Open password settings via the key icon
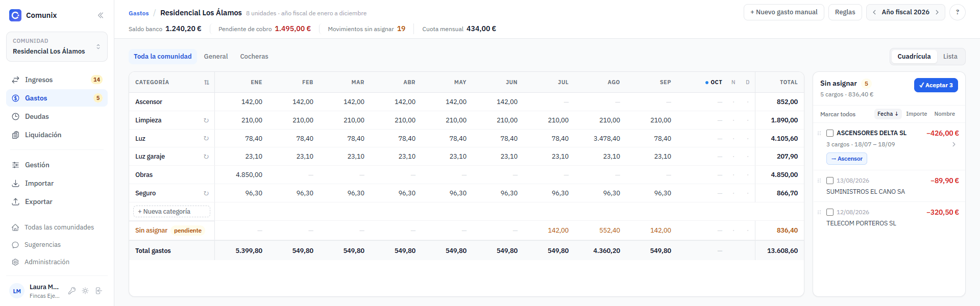The width and height of the screenshot is (980, 306). [x=72, y=291]
